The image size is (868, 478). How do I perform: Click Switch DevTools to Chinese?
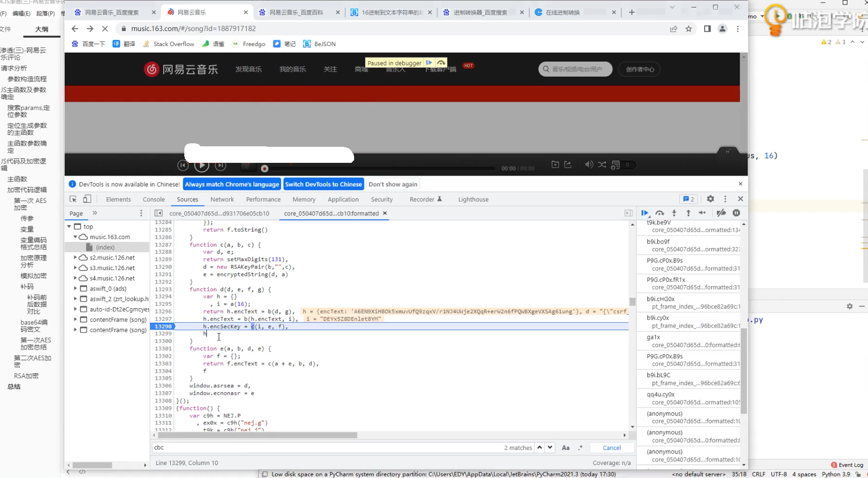[324, 184]
